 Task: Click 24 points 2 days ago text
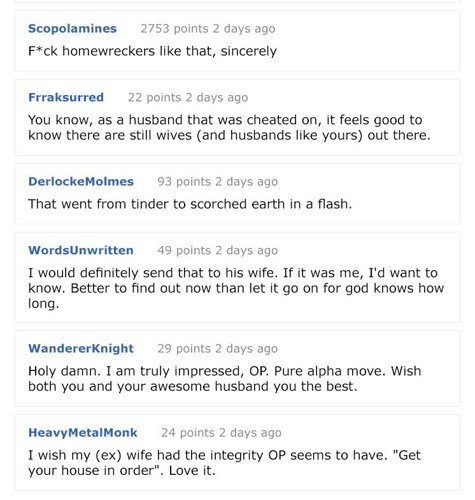(221, 433)
